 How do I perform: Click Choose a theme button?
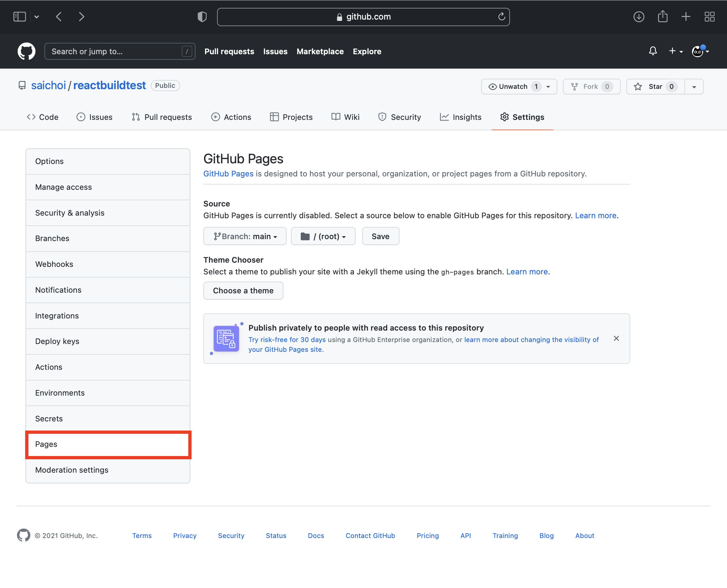coord(243,291)
